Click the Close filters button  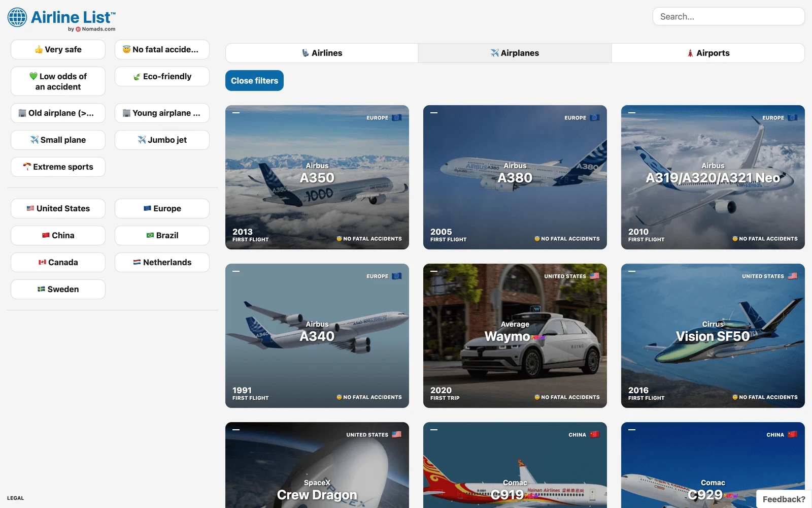coord(254,81)
